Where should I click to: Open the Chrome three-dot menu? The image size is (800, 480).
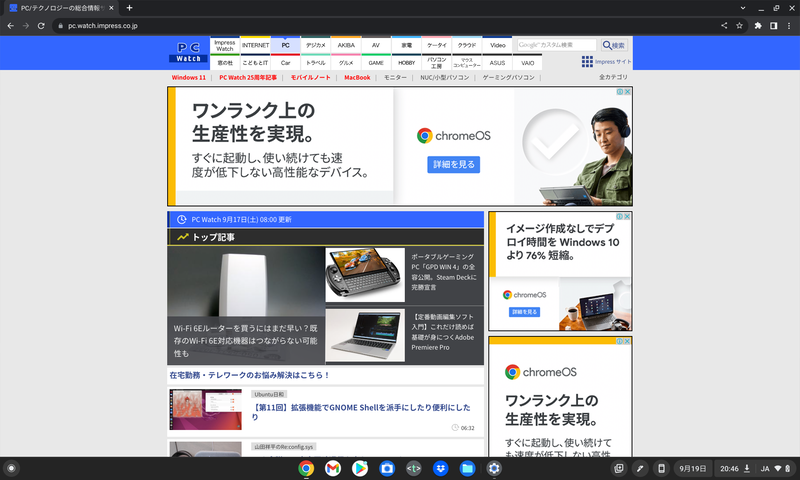pyautogui.click(x=789, y=26)
